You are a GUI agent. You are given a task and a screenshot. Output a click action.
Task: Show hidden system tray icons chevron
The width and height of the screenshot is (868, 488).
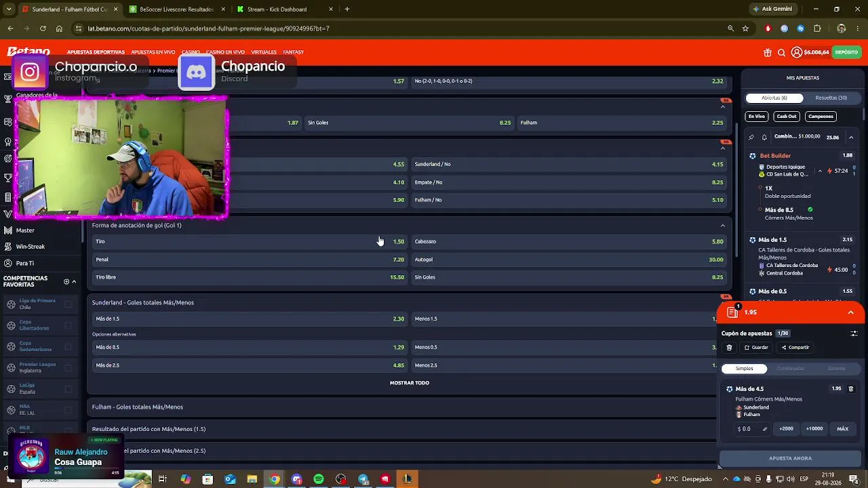pos(725,479)
